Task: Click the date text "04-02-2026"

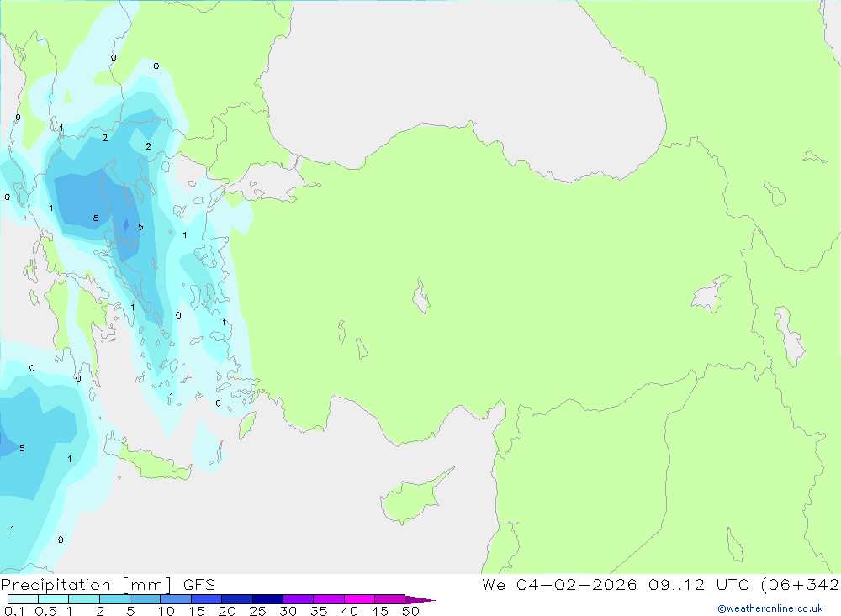Action: coord(577,584)
